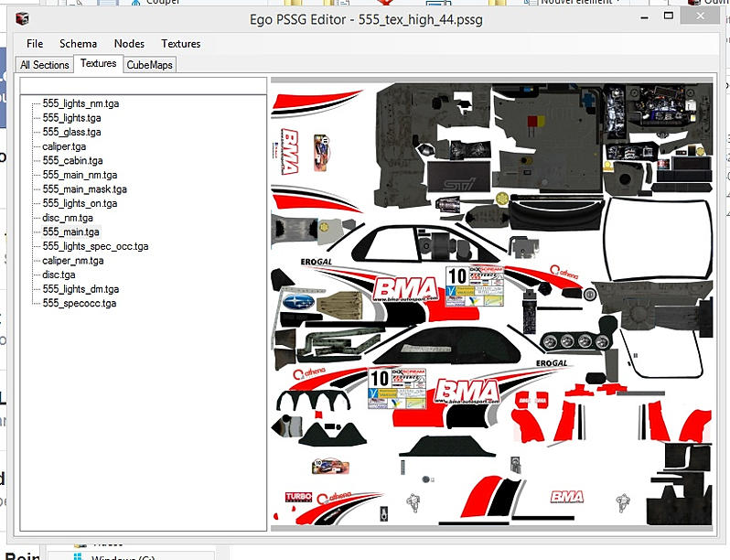Viewport: 730px width, 560px height.
Task: Select the 555_glass.tga texture
Action: (71, 132)
